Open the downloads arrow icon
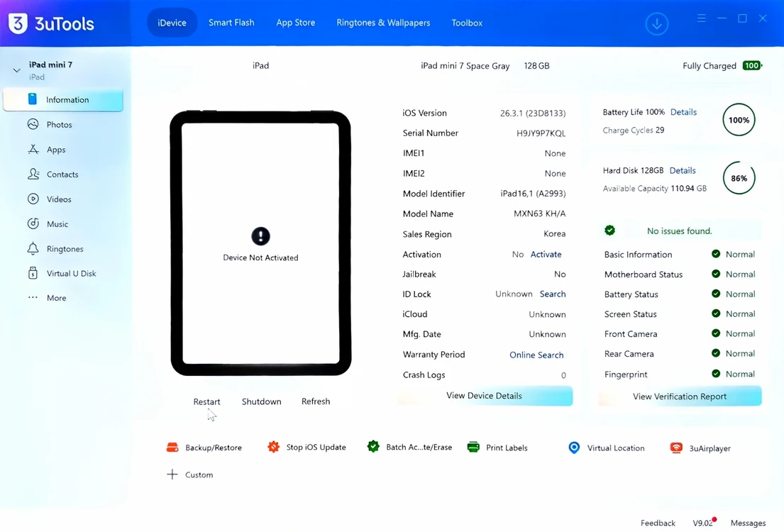This screenshot has height=532, width=784. 656,23
